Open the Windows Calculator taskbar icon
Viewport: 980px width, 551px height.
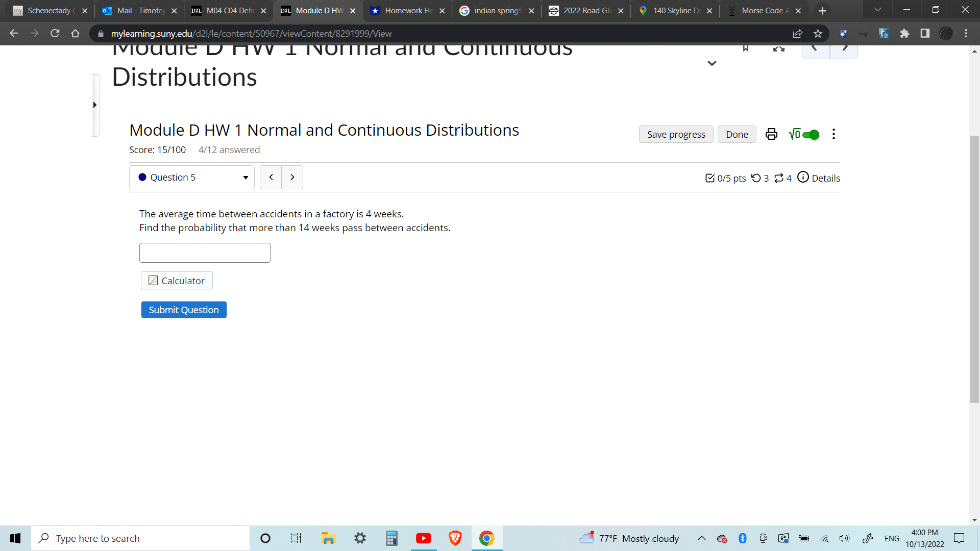391,538
